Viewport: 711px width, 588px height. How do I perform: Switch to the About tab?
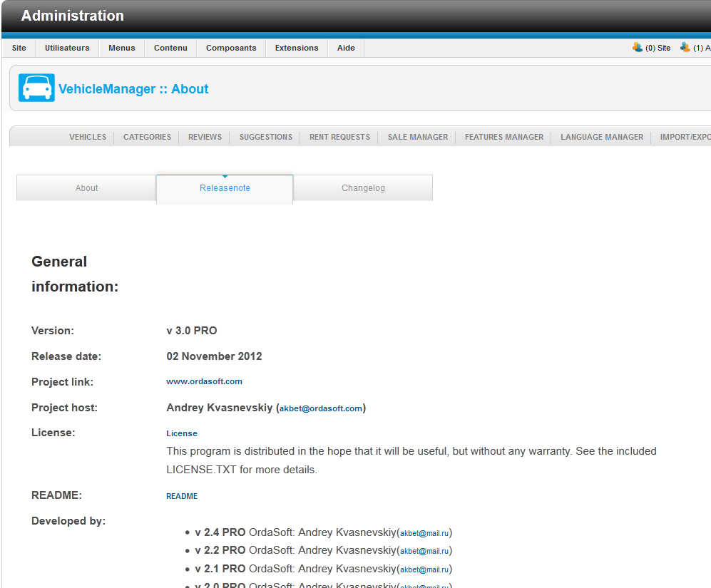tap(86, 187)
